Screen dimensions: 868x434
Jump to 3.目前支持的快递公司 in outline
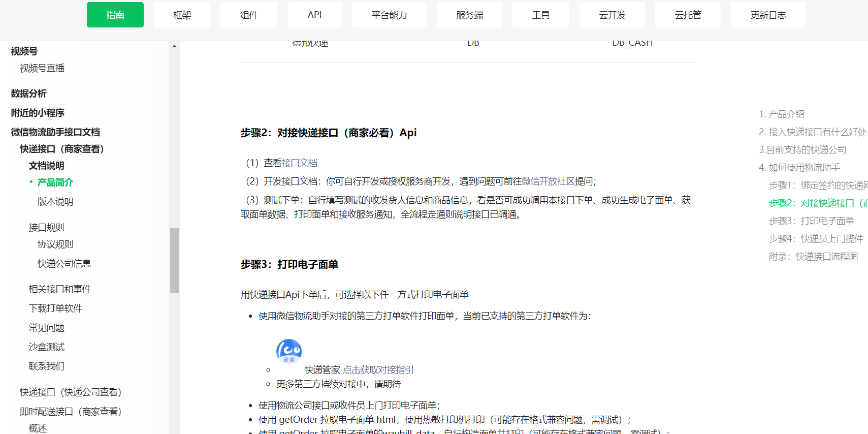coord(802,150)
